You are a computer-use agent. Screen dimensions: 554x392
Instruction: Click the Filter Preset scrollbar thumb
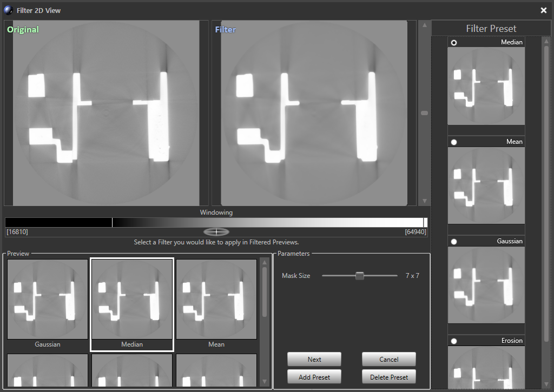pyautogui.click(x=546, y=194)
